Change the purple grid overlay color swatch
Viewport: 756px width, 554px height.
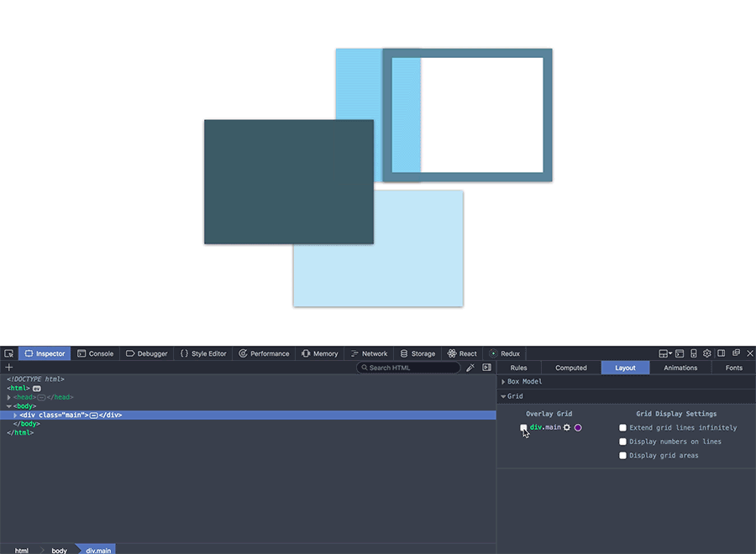pos(578,428)
